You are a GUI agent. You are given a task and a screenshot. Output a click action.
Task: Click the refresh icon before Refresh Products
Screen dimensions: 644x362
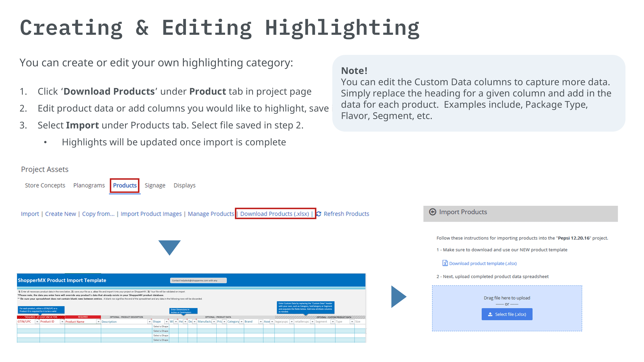[x=319, y=214]
